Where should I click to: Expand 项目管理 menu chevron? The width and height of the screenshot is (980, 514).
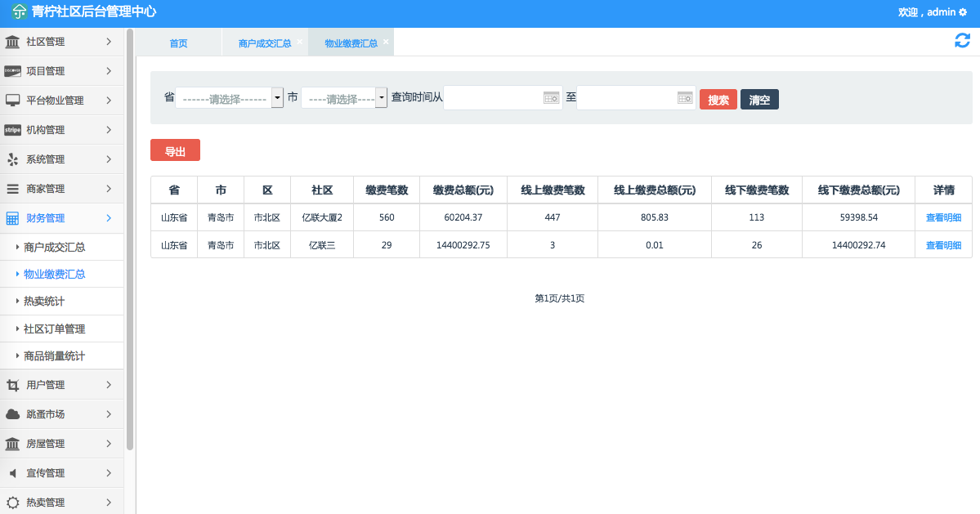pyautogui.click(x=109, y=71)
